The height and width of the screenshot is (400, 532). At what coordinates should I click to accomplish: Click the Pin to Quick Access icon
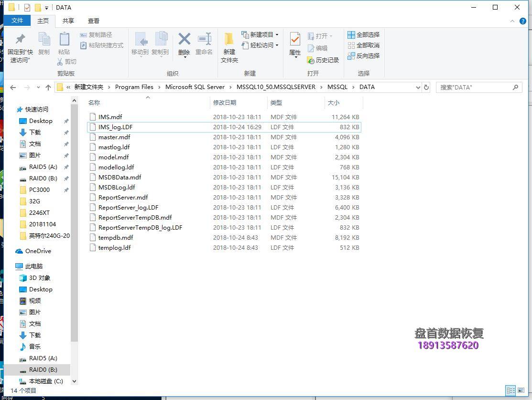click(21, 39)
